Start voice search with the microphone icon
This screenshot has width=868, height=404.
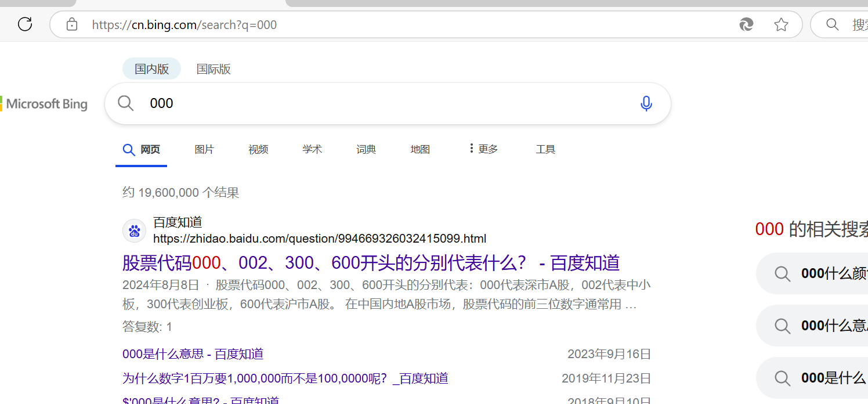(x=646, y=103)
